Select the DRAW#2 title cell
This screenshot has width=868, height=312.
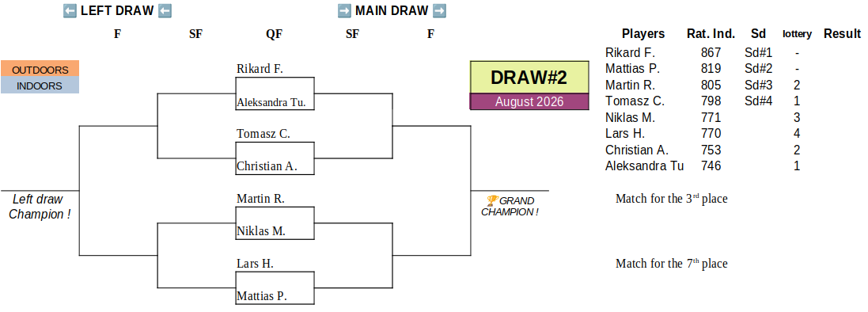pyautogui.click(x=529, y=77)
